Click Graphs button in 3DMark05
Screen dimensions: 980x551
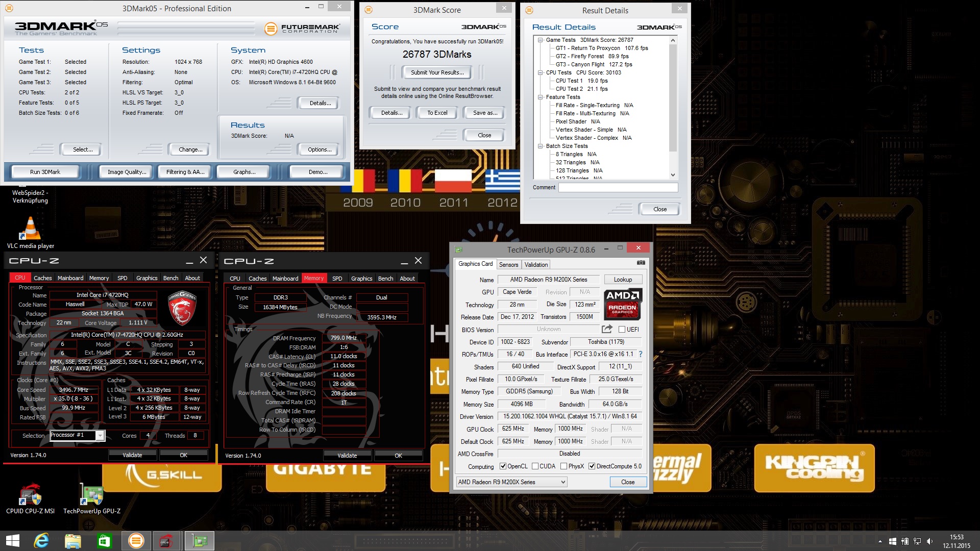(x=244, y=172)
